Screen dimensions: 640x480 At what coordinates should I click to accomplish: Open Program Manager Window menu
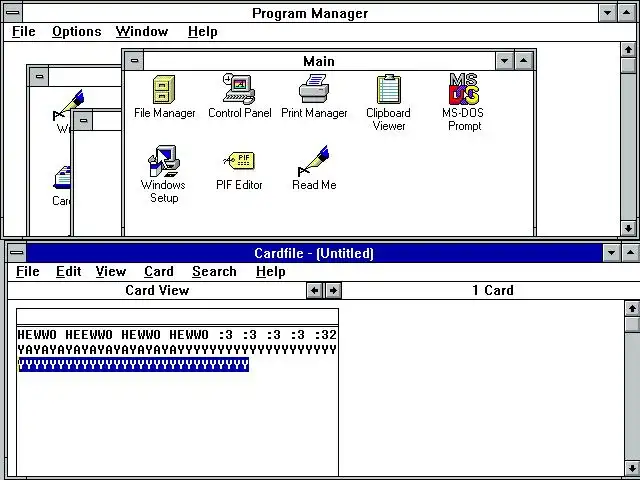(x=142, y=31)
